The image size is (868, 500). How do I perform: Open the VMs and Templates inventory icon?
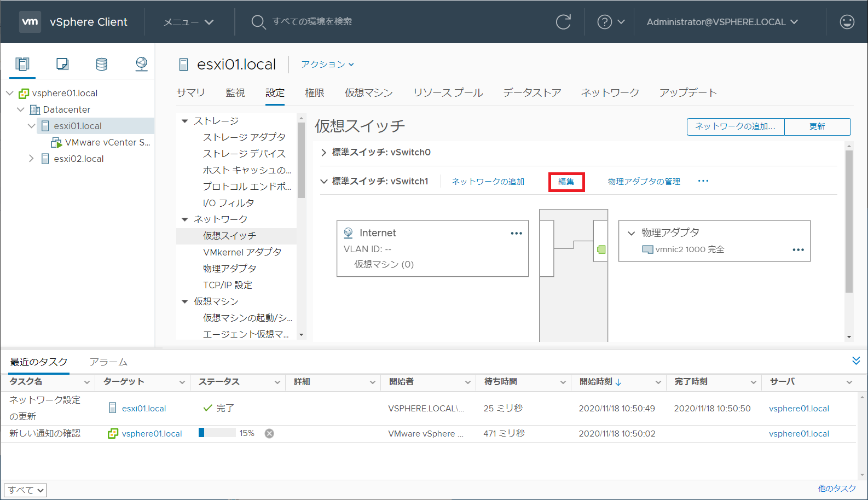[62, 64]
